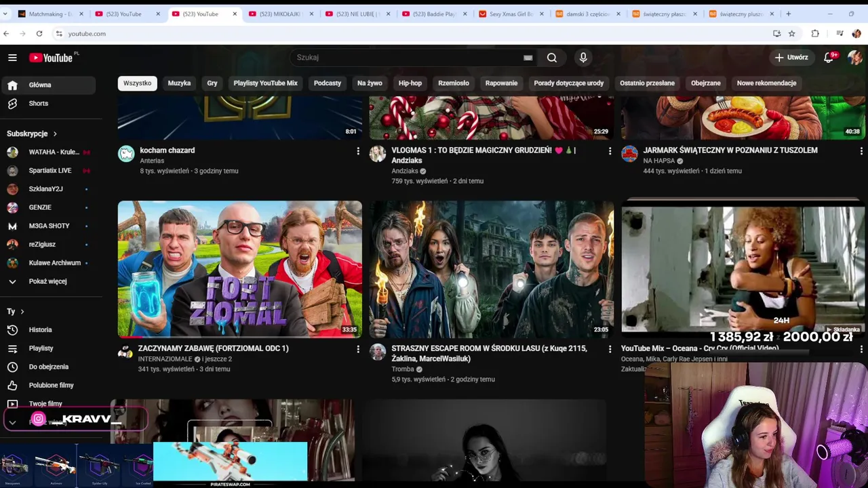Open options for YouTube Mix Oceana
The height and width of the screenshot is (488, 868).
(861, 349)
